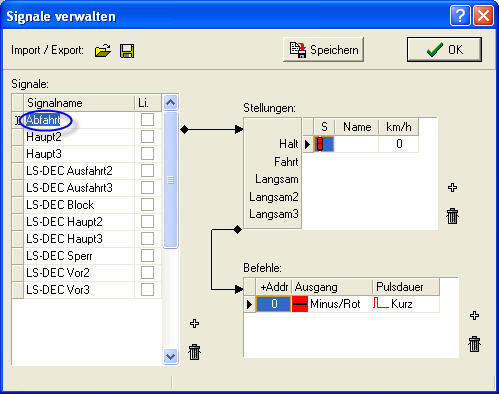Viewport: 499px width, 394px height.
Task: Delete the selected Stellungen entry
Action: coord(452,216)
